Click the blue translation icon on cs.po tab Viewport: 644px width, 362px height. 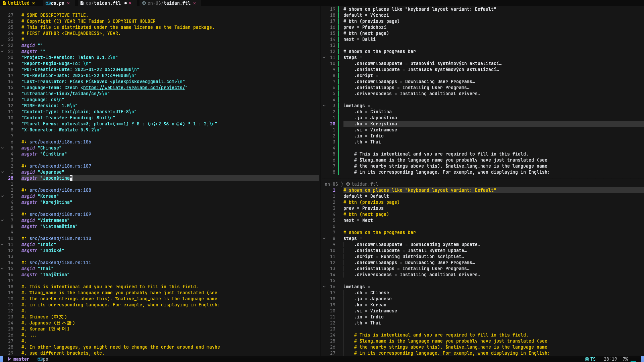coord(48,3)
